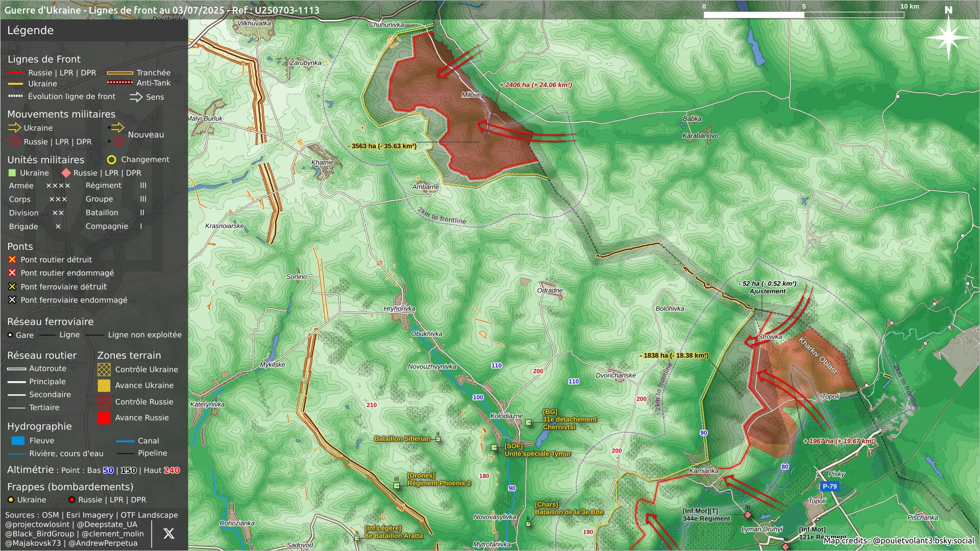Click the Gare station symbol in legend
This screenshot has width=980, height=551.
pyautogui.click(x=10, y=335)
